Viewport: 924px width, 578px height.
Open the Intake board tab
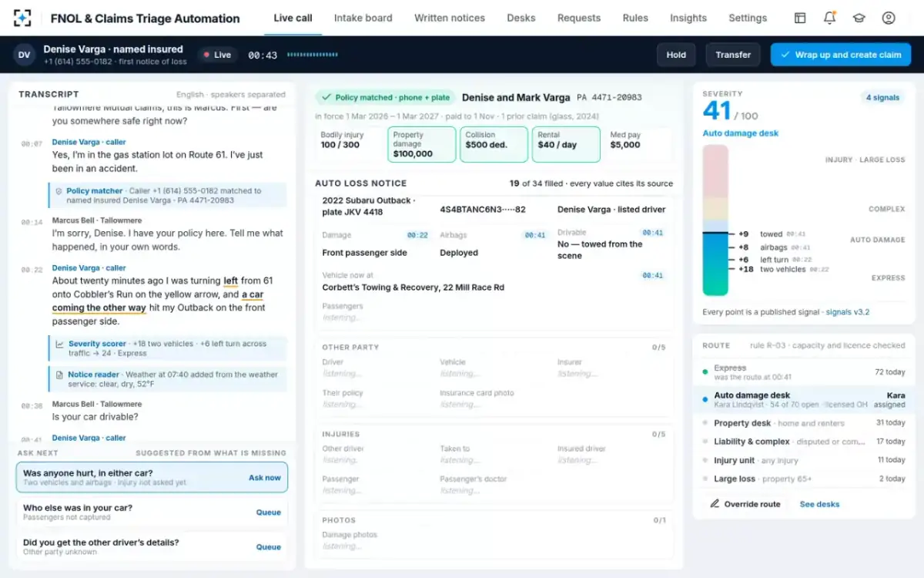tap(363, 18)
